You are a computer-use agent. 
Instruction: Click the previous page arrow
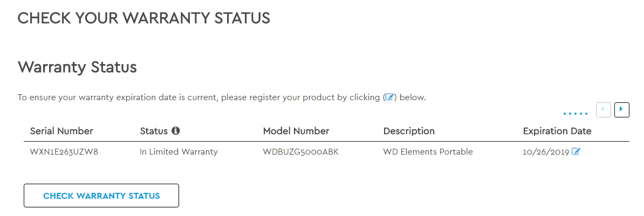pos(604,110)
